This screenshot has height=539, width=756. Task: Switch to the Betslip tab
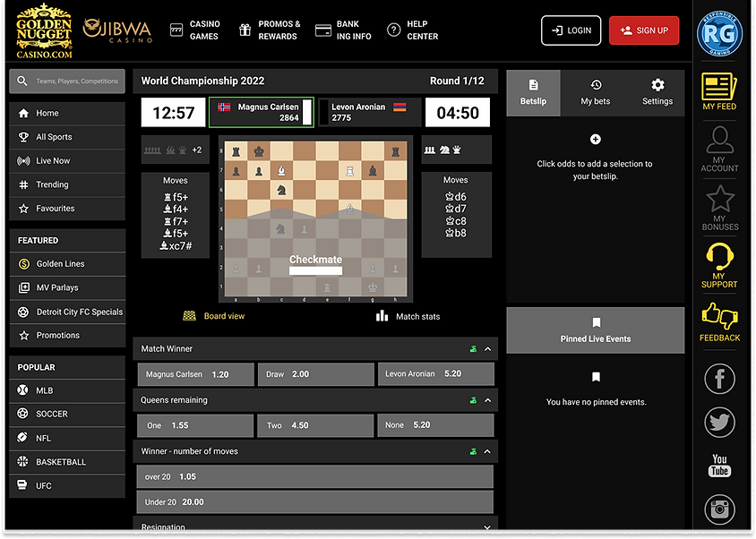click(x=533, y=92)
